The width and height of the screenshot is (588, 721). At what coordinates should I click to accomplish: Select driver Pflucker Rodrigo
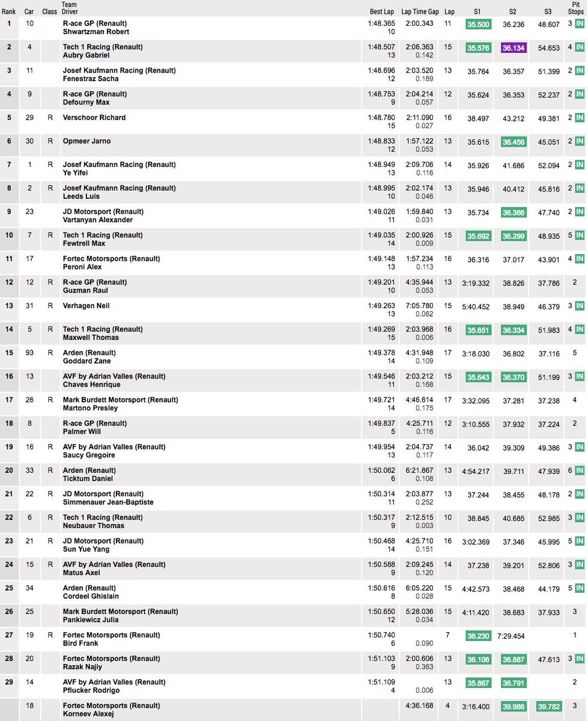point(91,690)
